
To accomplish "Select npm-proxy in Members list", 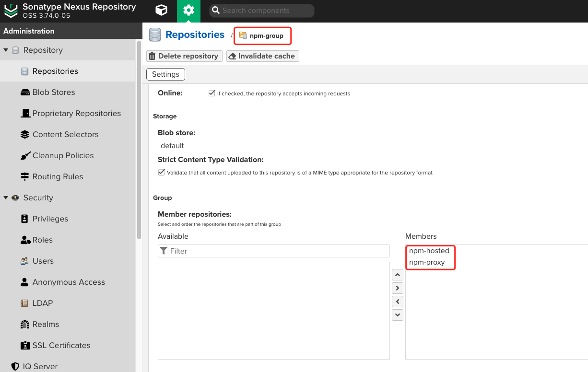I will [x=427, y=262].
